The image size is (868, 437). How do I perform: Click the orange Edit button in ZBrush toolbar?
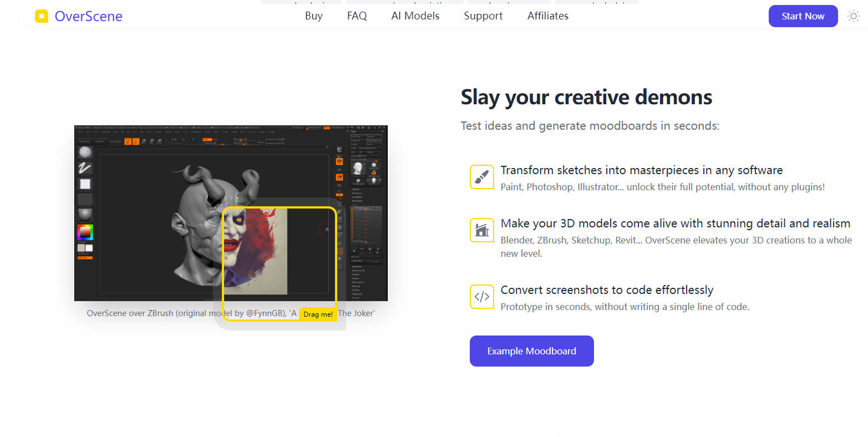pos(128,141)
